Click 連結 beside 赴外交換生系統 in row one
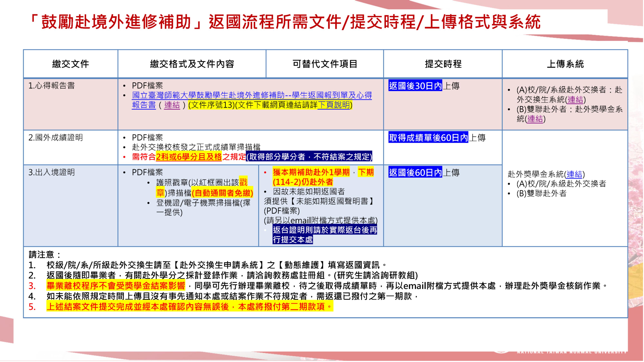This screenshot has height=362, width=644. point(575,99)
